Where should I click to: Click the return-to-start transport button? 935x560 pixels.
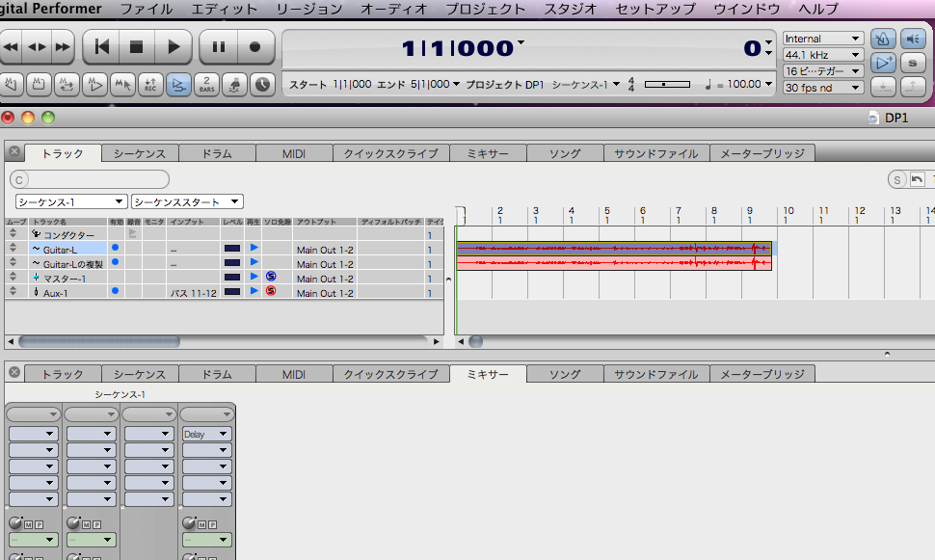pos(102,47)
